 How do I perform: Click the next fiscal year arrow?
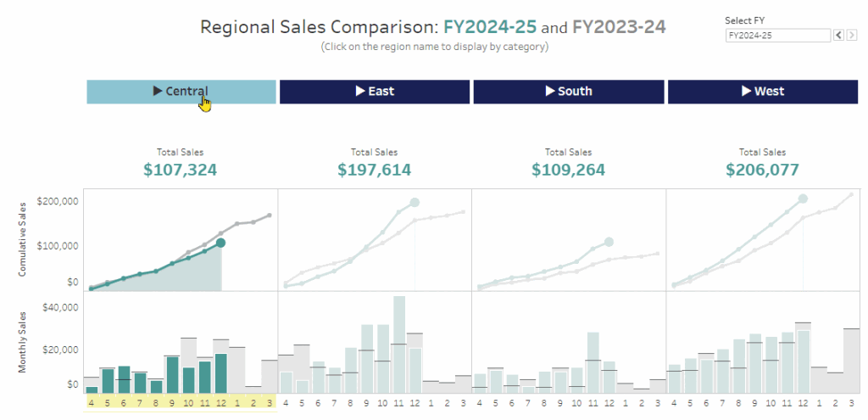tap(850, 36)
